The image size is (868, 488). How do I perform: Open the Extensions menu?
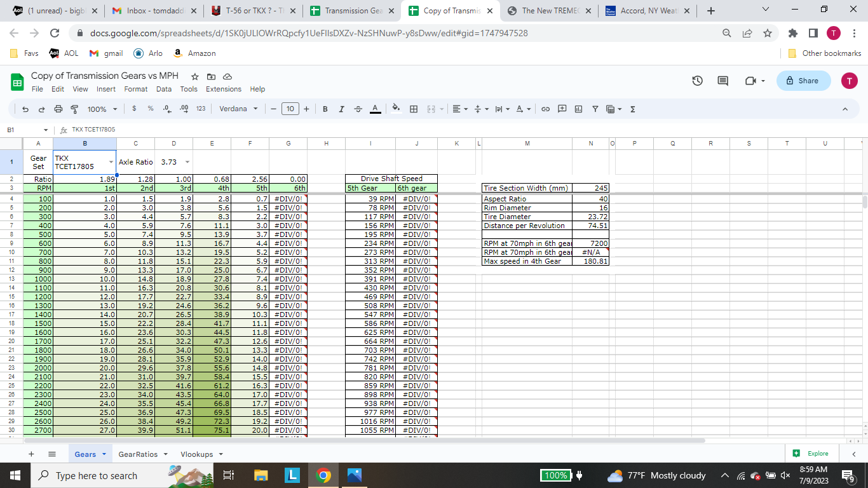point(223,89)
